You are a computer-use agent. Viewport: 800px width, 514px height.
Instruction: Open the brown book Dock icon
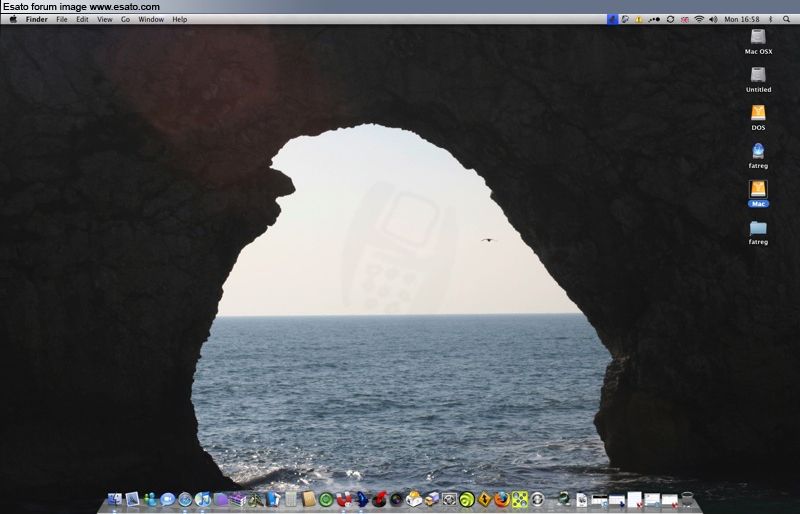pos(308,499)
